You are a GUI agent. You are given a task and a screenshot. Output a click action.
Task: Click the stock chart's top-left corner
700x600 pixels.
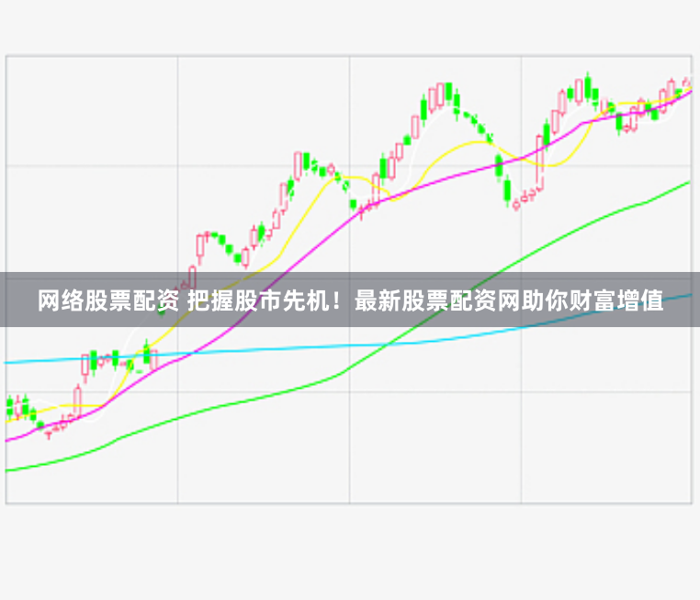[x=7, y=57]
